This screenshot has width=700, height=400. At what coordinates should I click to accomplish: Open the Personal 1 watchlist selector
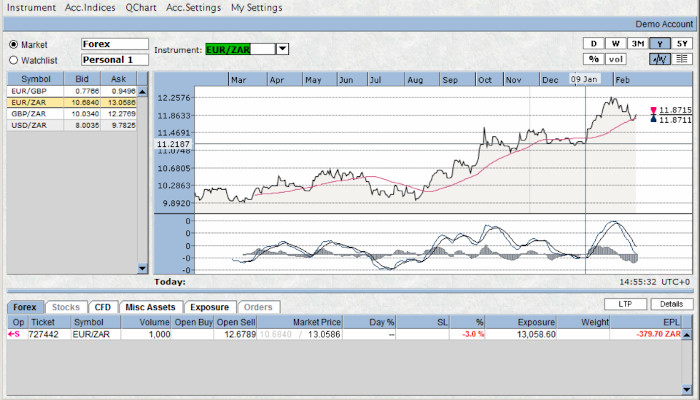pyautogui.click(x=114, y=60)
